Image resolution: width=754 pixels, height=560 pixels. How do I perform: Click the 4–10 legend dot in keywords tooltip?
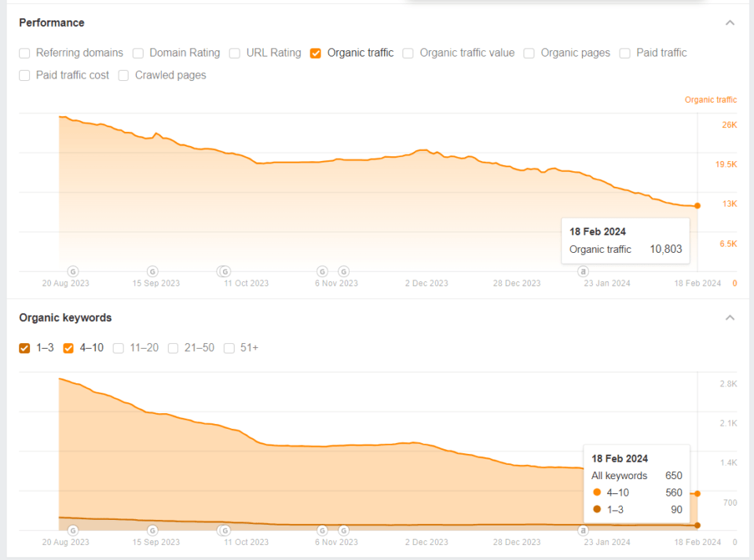[597, 492]
